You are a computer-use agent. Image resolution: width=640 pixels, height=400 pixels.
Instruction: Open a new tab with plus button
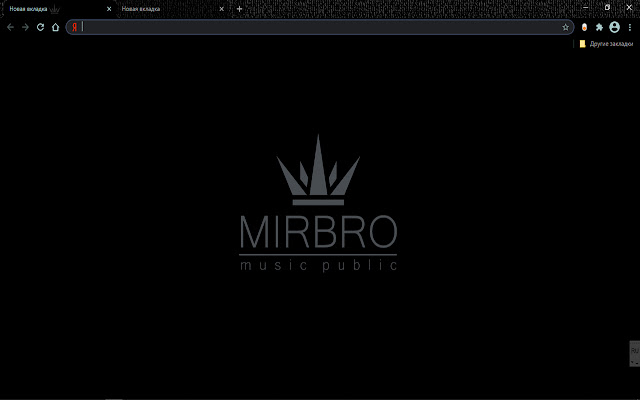(240, 9)
